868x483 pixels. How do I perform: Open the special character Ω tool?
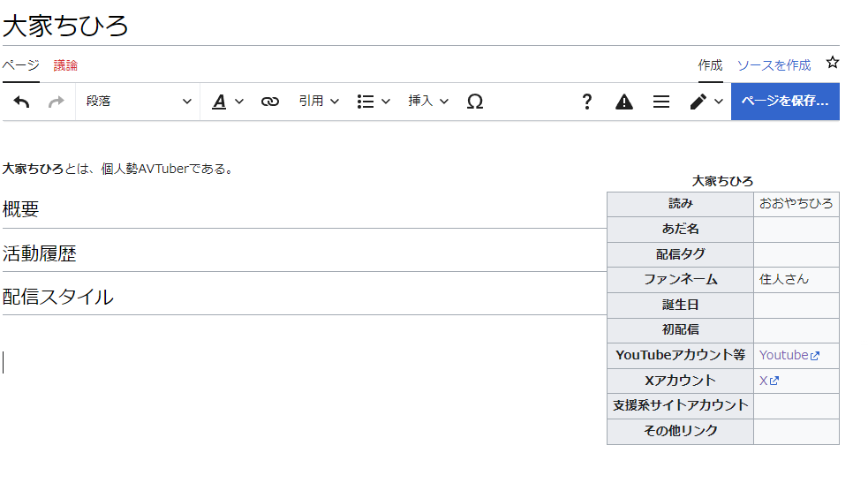474,102
